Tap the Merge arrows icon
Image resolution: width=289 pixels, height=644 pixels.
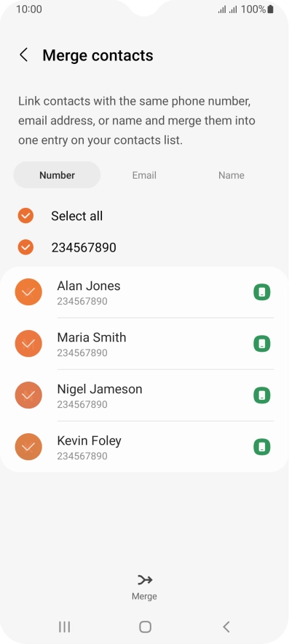(145, 580)
